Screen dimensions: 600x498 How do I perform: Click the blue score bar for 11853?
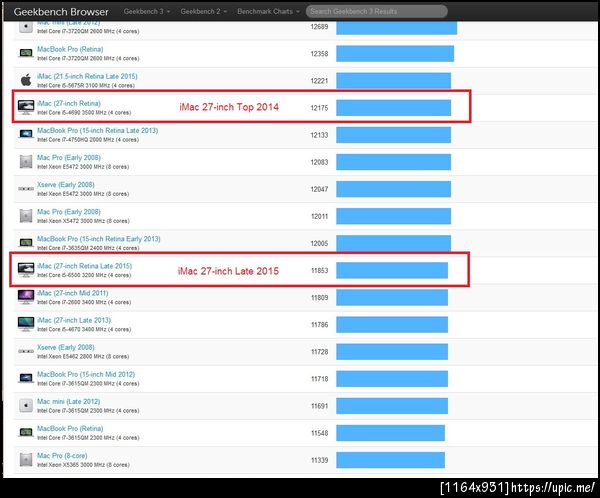392,270
